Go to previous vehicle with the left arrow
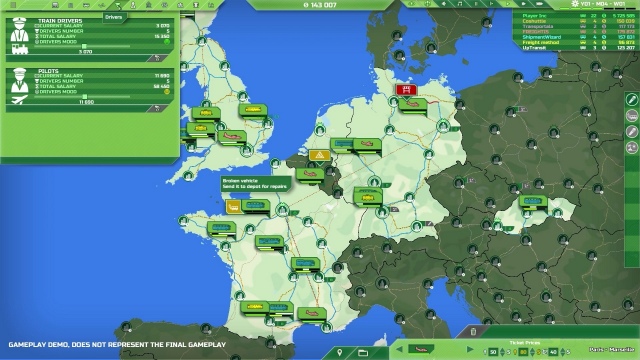The height and width of the screenshot is (360, 640). coord(400,349)
